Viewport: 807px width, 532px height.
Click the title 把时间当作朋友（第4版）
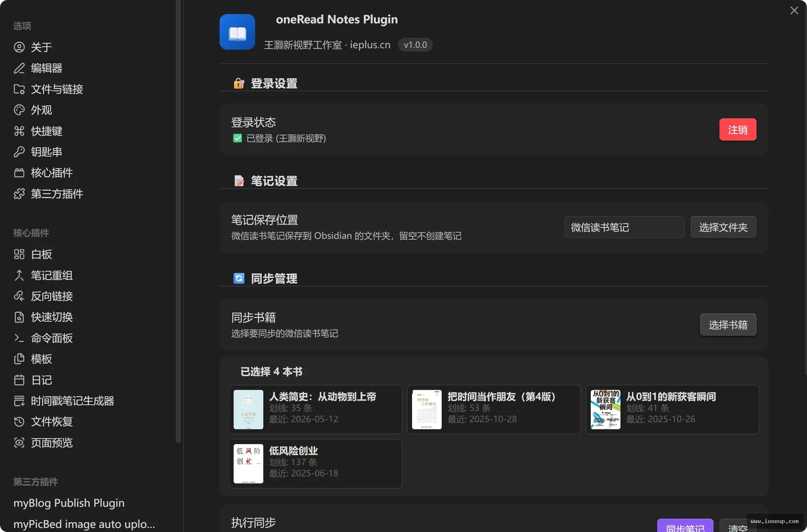tap(502, 397)
